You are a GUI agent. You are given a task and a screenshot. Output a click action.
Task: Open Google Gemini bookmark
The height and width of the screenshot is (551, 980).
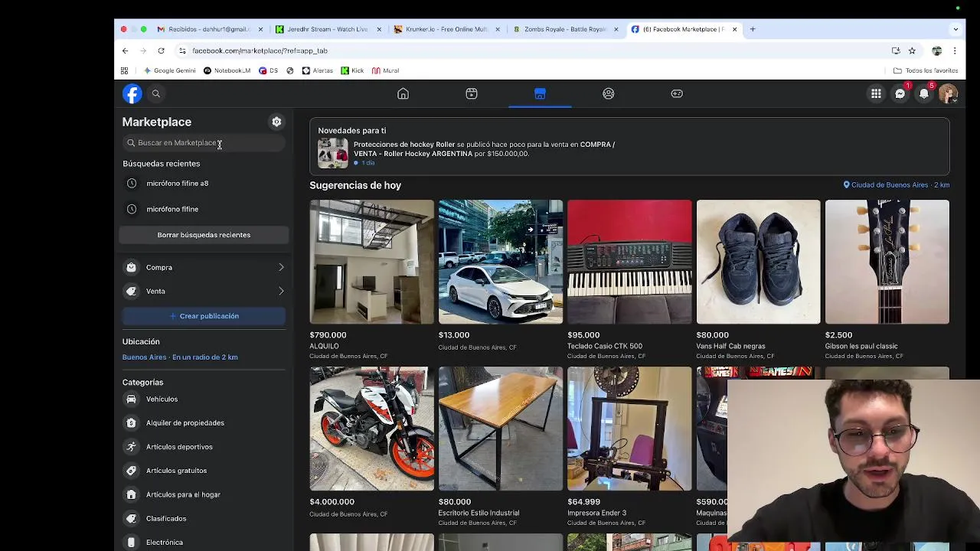pos(169,70)
